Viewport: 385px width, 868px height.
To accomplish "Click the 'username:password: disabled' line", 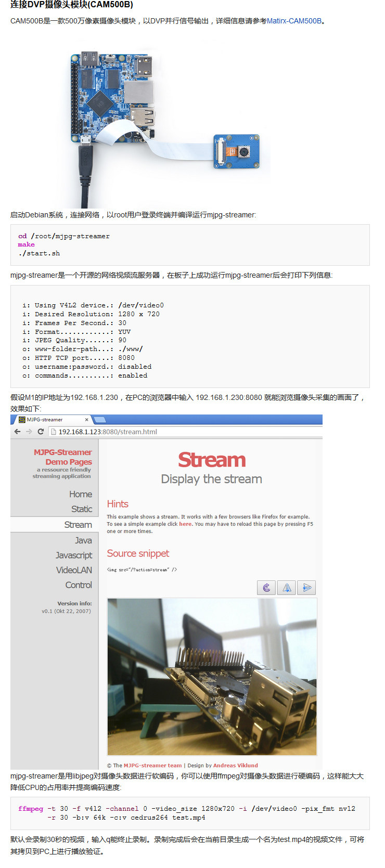I will pos(87,367).
